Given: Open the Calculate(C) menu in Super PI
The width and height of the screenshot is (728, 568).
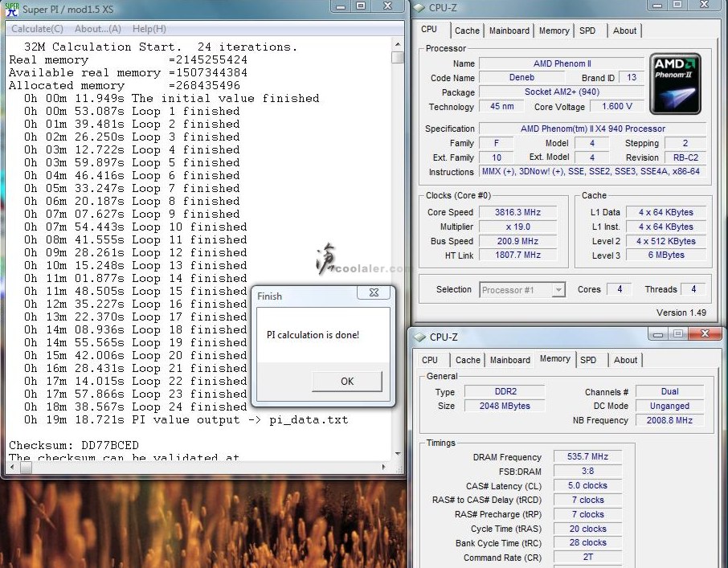Looking at the screenshot, I should pos(37,29).
